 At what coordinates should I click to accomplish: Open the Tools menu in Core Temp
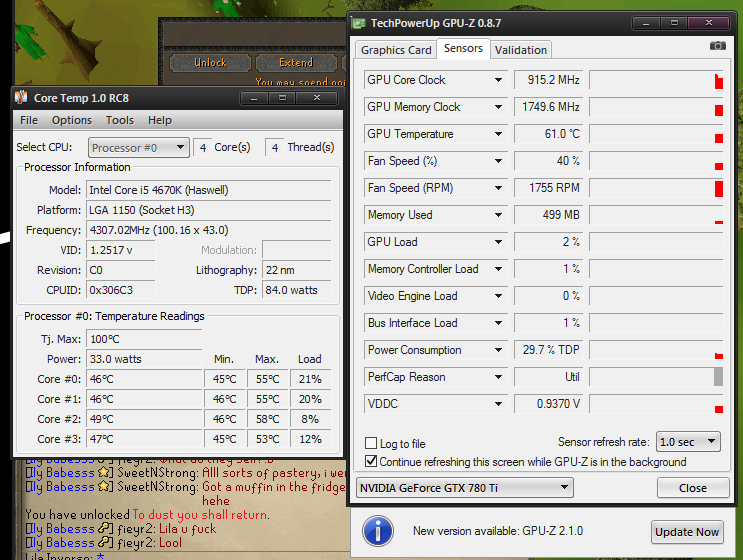coord(120,120)
